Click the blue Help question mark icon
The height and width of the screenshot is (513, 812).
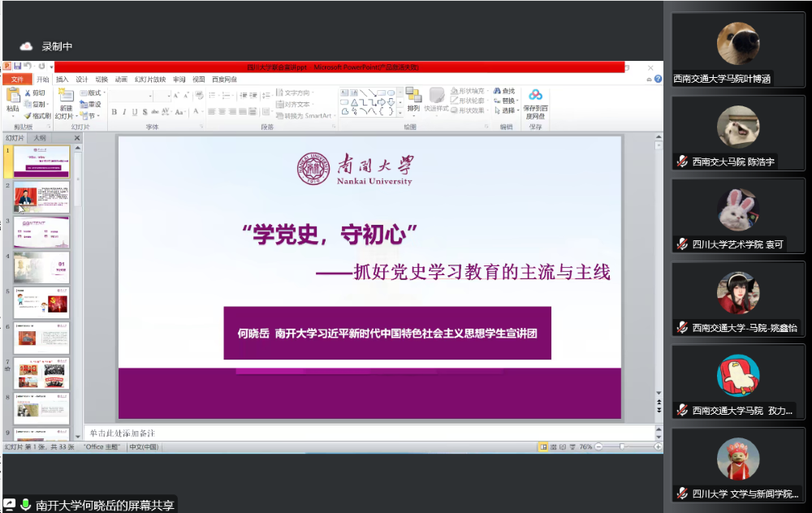[658, 80]
